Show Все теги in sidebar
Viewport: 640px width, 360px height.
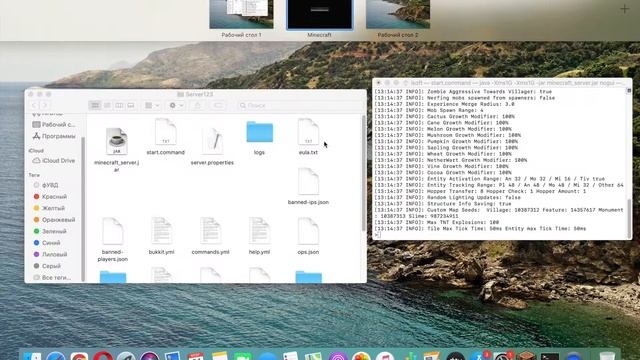[53, 277]
